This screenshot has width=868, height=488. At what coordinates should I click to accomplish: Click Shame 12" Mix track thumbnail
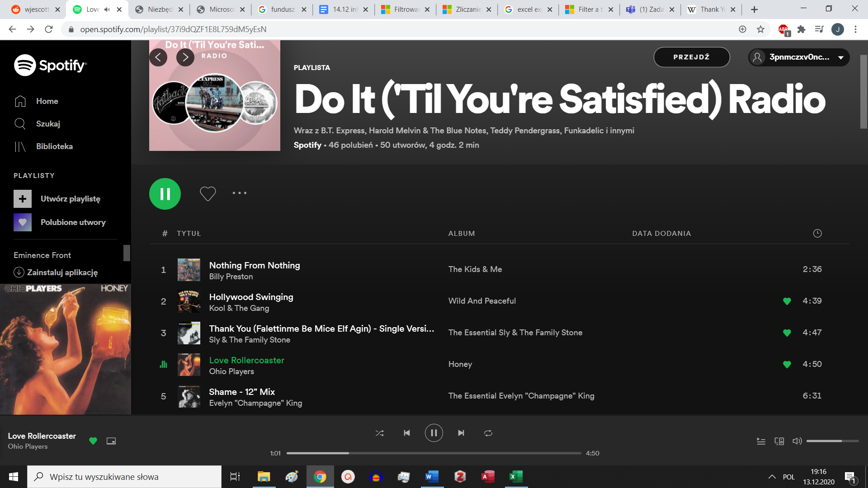click(189, 396)
